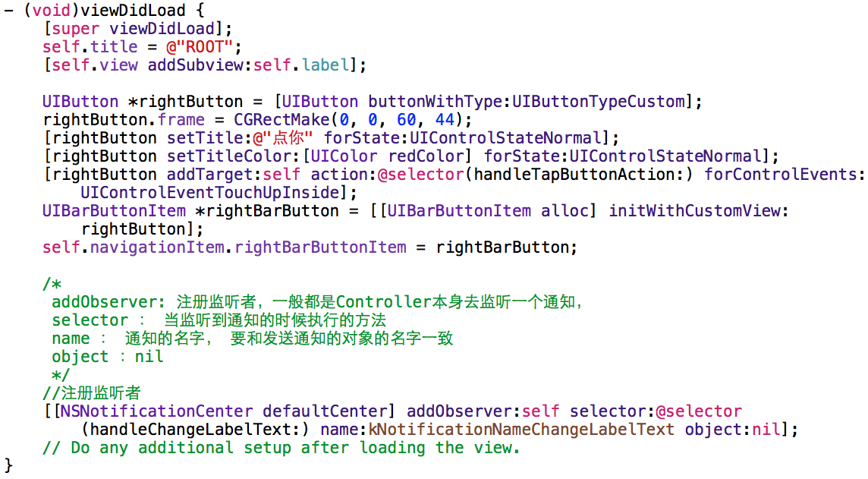Image resolution: width=868 pixels, height=479 pixels.
Task: Click the "Do any additional setup" comment
Action: click(x=281, y=448)
